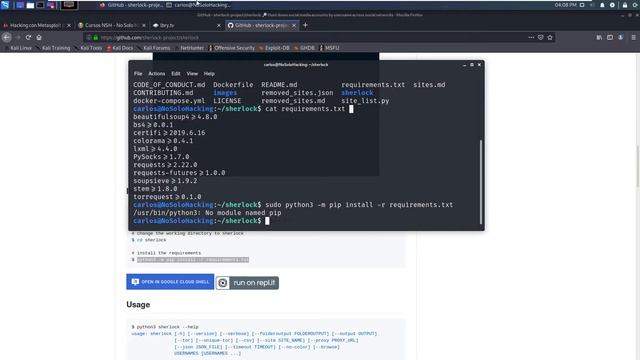
Task: Open the terminal File menu
Action: click(x=138, y=73)
